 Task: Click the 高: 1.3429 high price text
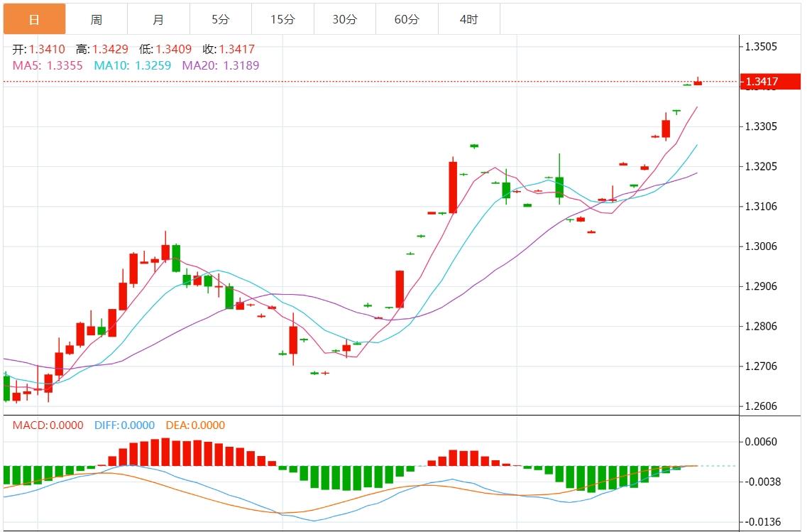point(102,49)
